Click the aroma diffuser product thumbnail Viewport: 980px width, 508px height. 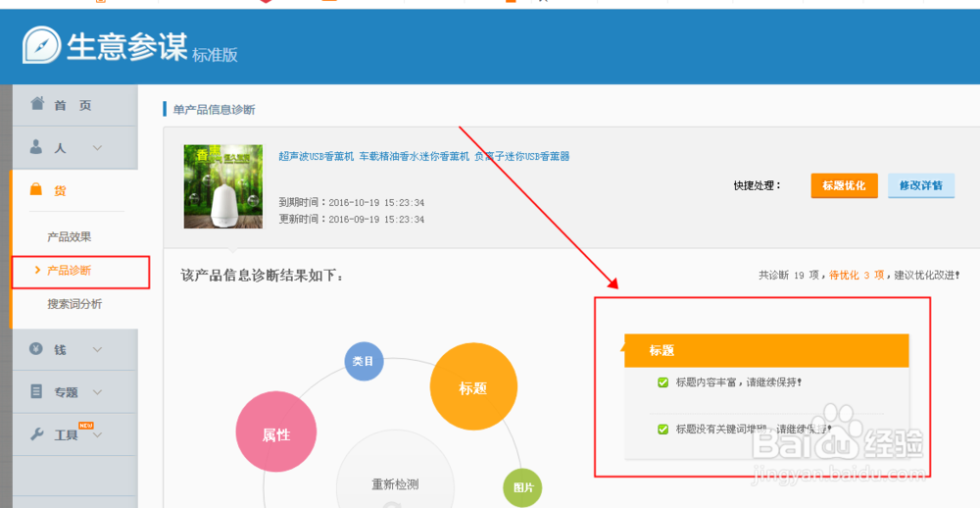223,186
